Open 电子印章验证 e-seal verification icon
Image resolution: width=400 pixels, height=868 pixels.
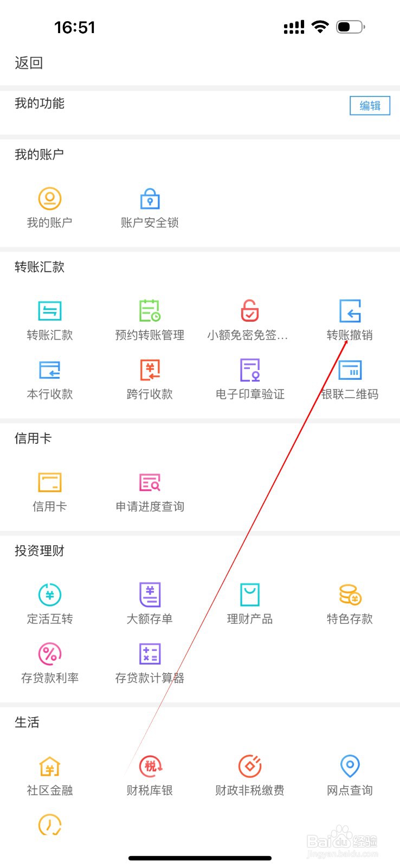[250, 370]
